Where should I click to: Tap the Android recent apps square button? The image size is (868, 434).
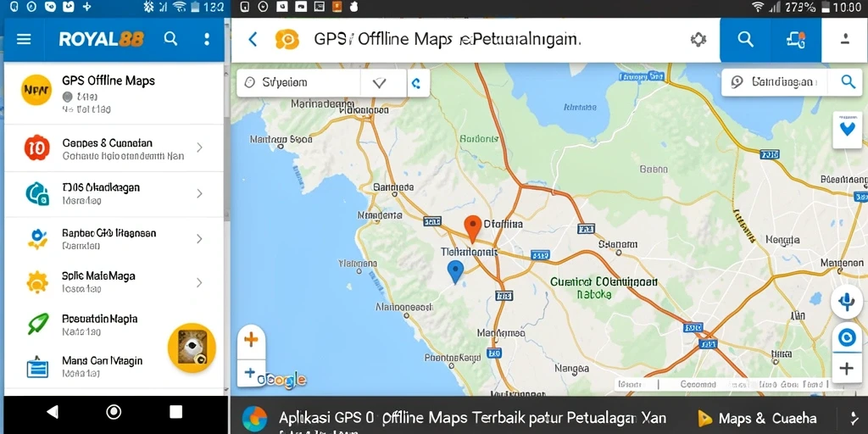[176, 411]
